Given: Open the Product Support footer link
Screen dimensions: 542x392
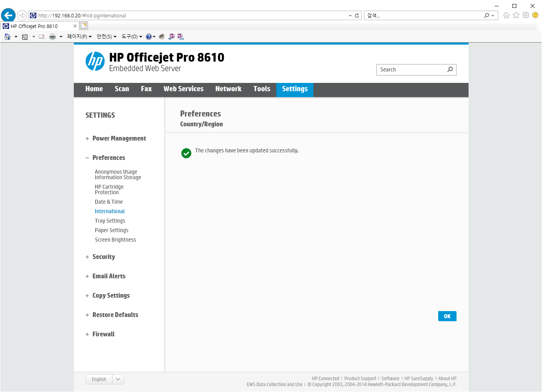Looking at the screenshot, I should tap(360, 379).
